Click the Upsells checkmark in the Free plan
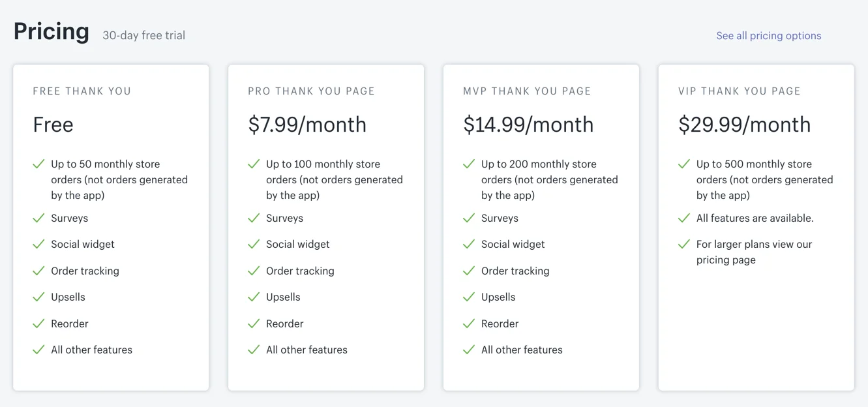868x407 pixels. (39, 297)
